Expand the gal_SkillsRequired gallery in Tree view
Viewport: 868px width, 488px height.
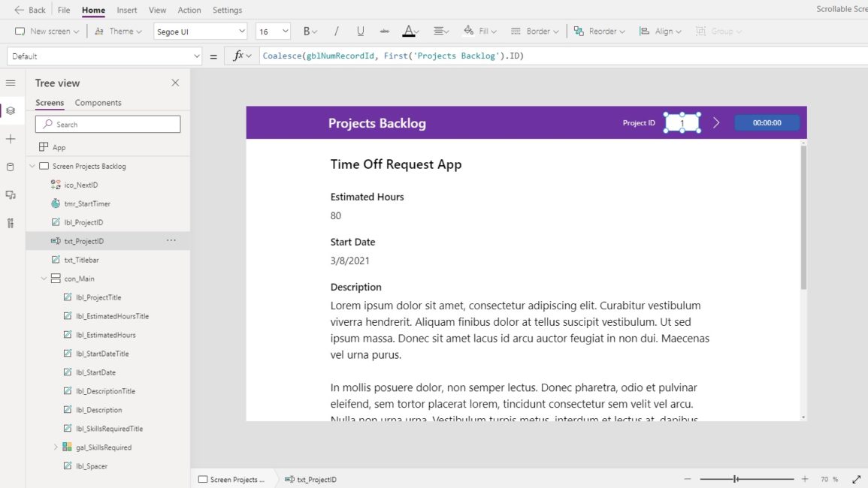(x=55, y=447)
